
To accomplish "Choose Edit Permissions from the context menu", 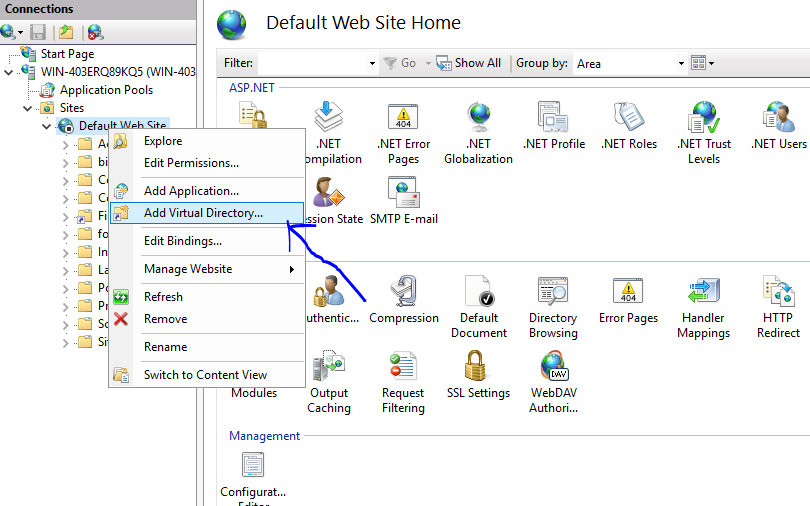I will coord(207,163).
